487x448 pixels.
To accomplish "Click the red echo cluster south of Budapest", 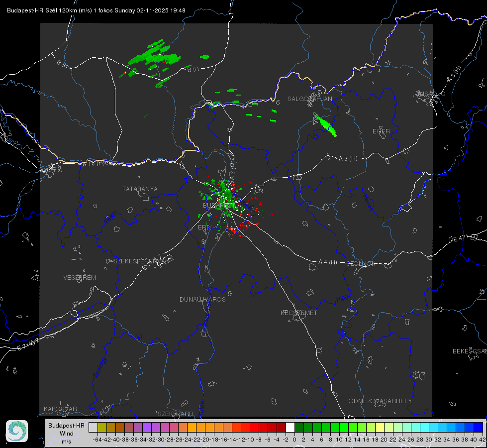I will [233, 230].
